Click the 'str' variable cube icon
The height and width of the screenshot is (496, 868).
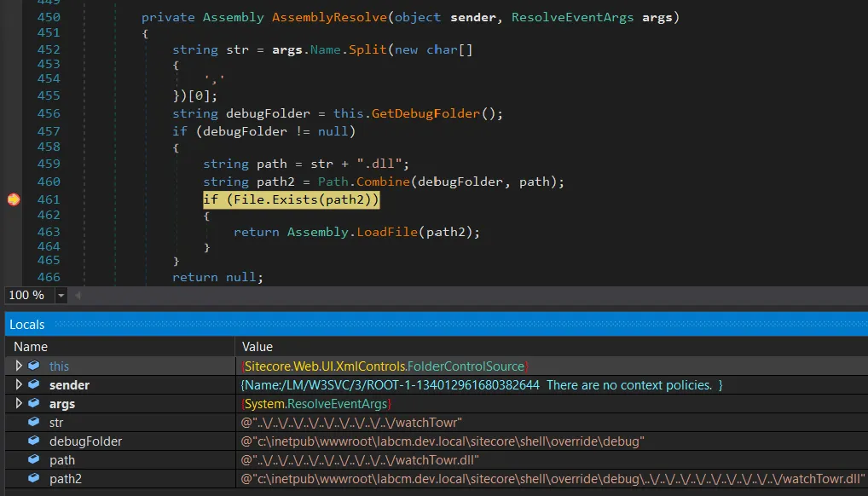coord(33,422)
